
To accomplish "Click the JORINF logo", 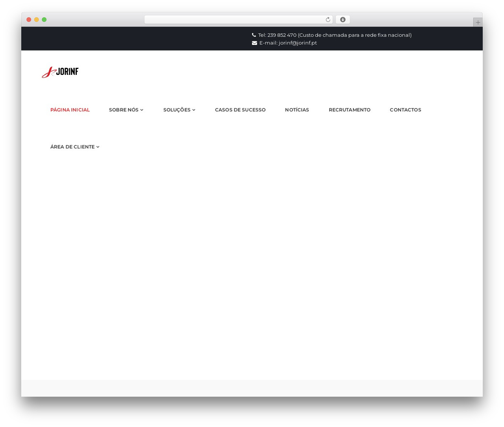I will coord(60,72).
